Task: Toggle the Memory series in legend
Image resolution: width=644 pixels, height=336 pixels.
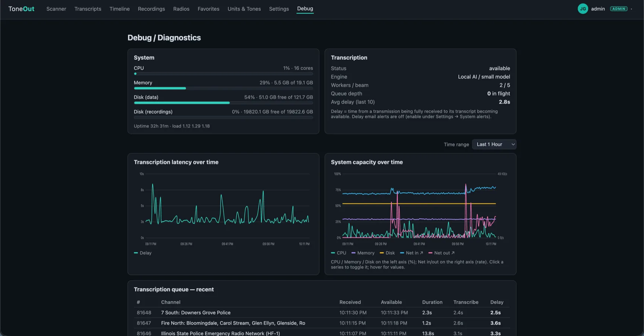Action: pos(363,253)
